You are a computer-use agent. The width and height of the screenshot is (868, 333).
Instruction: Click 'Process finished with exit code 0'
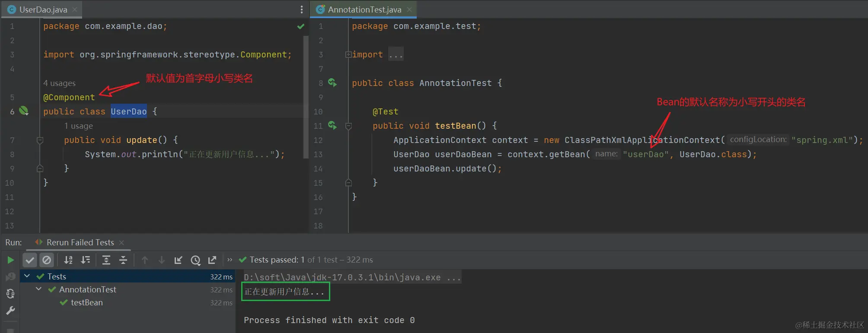[329, 320]
